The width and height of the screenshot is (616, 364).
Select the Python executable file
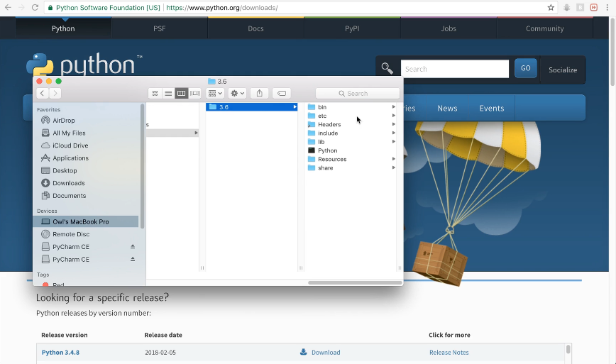[327, 150]
